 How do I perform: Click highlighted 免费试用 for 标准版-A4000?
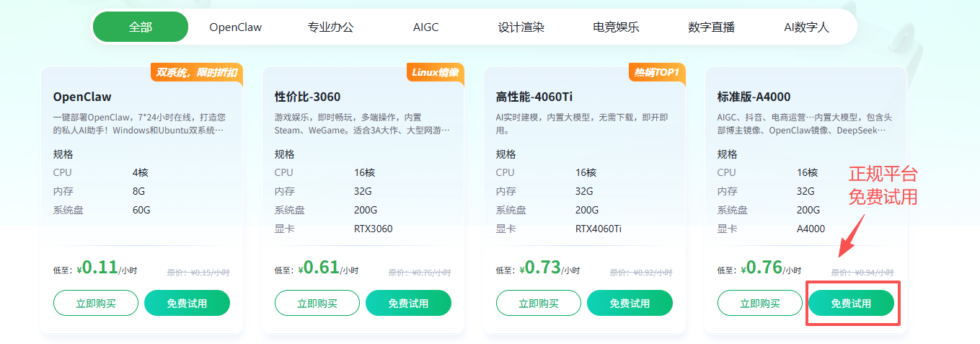coord(851,303)
